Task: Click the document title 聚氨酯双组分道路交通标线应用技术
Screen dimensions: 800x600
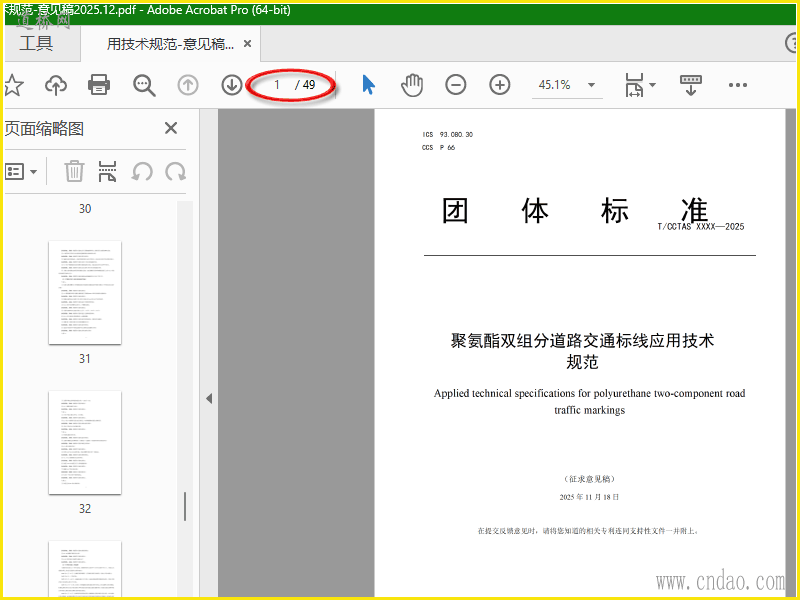Action: coord(582,340)
